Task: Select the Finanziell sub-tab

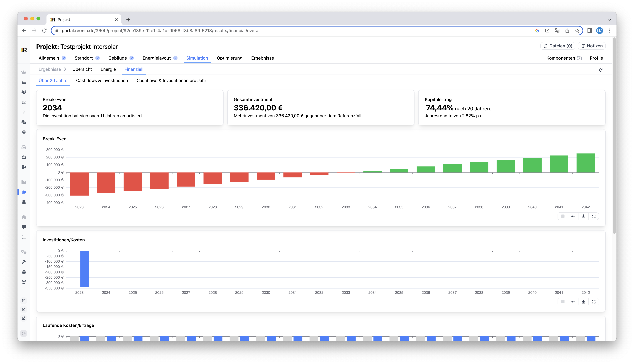Action: (x=134, y=69)
